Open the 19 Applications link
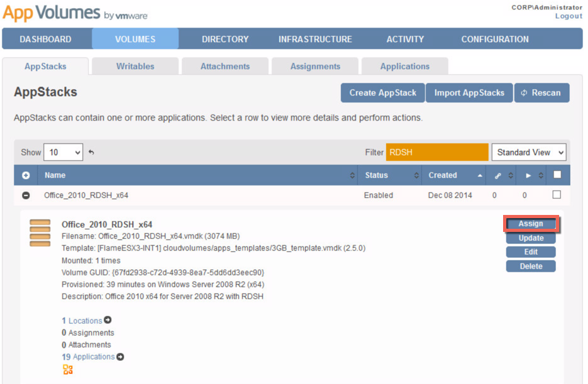Image resolution: width=588 pixels, height=384 pixels. pyautogui.click(x=88, y=356)
